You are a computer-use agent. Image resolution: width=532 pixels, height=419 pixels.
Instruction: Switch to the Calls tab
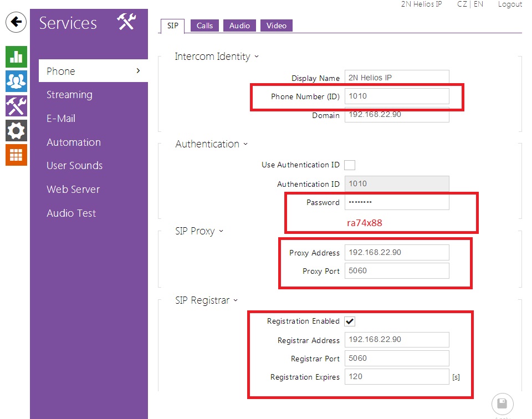(x=204, y=25)
